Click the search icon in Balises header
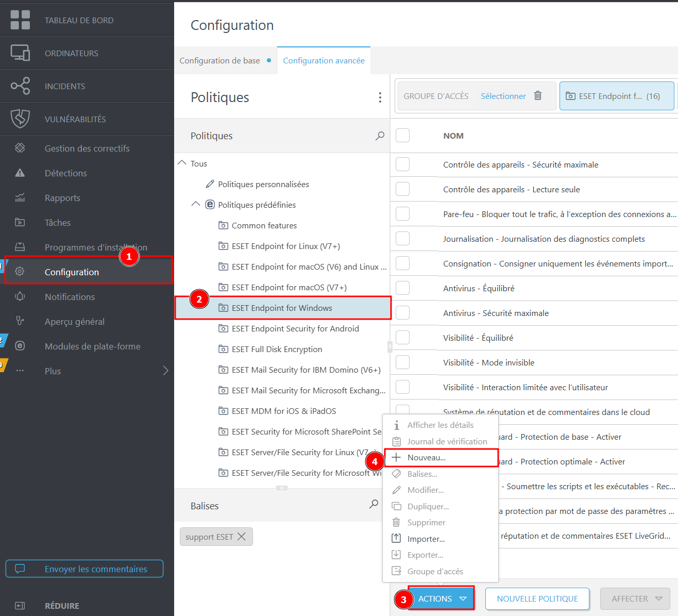The image size is (678, 616). click(x=374, y=504)
